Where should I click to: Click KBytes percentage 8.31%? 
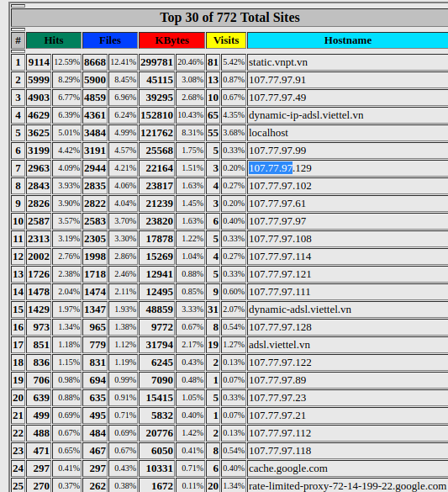click(x=192, y=133)
